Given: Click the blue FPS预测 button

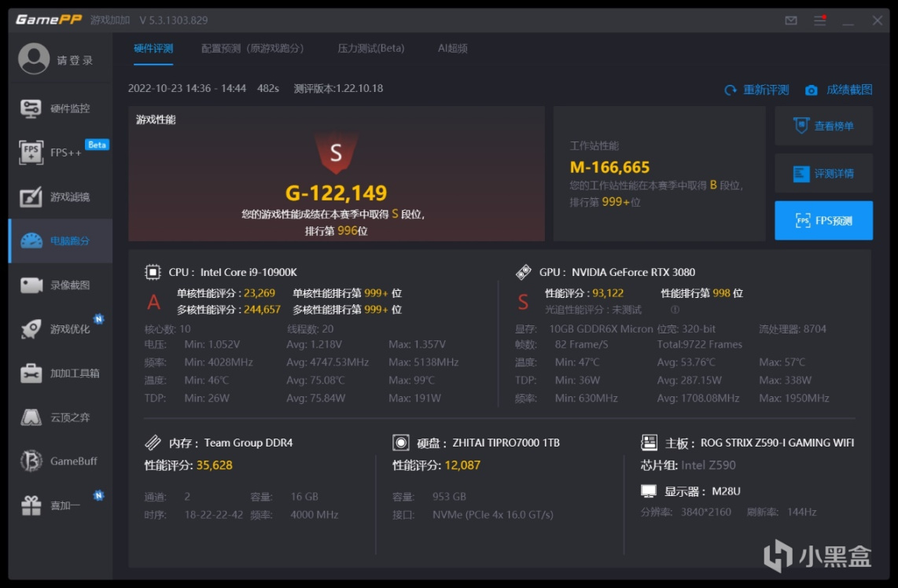Looking at the screenshot, I should (x=823, y=220).
